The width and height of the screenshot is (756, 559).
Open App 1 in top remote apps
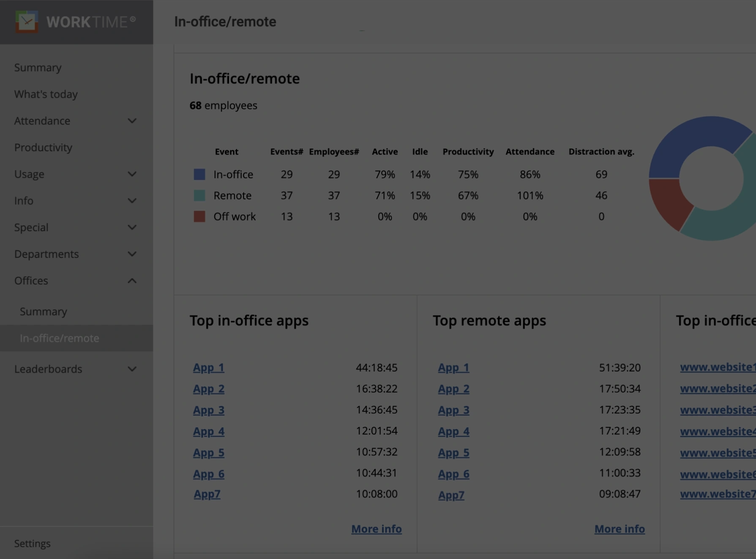click(x=453, y=368)
